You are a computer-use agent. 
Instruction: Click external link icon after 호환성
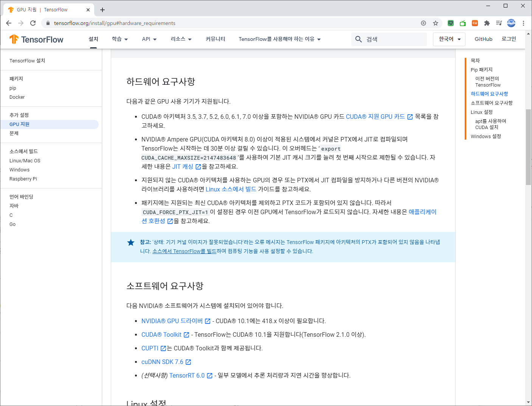point(170,221)
